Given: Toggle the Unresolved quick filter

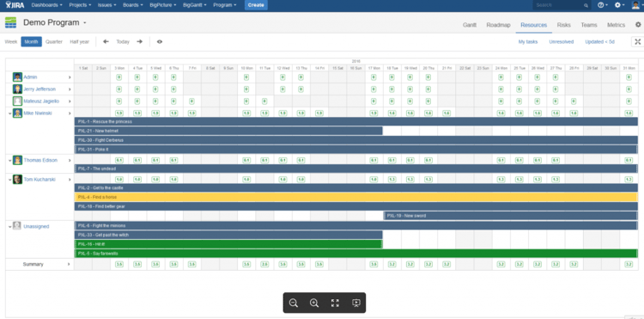Looking at the screenshot, I should 561,41.
